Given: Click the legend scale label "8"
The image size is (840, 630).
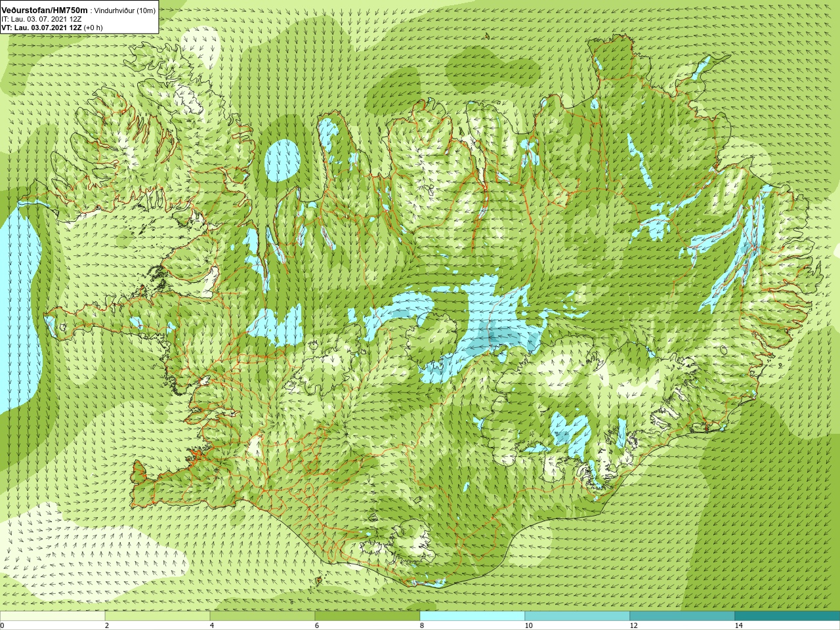Looking at the screenshot, I should point(422,626).
